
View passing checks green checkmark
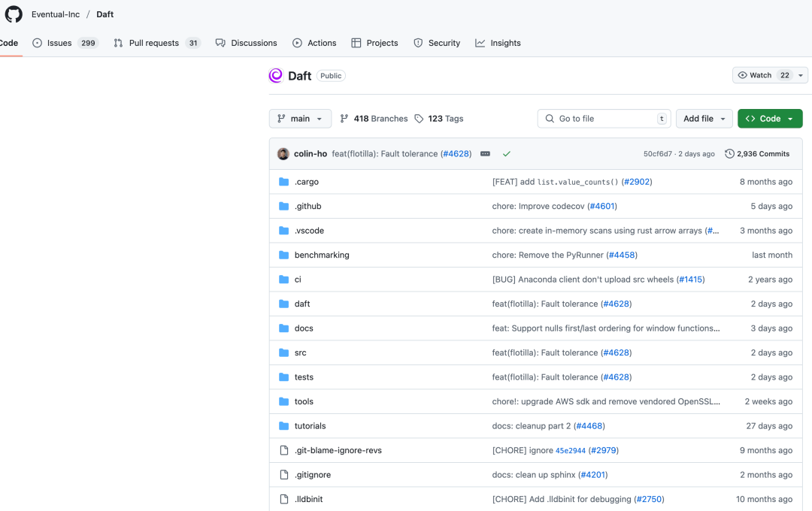[507, 154]
